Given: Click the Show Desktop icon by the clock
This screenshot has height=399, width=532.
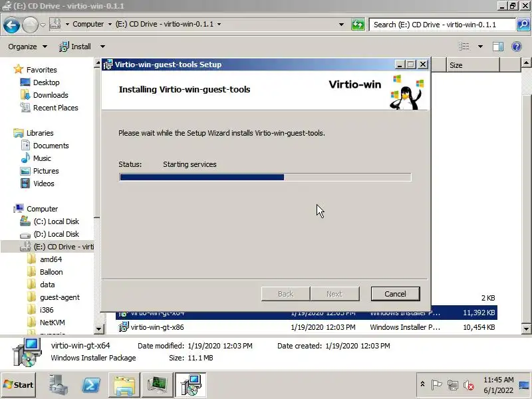Looking at the screenshot, I should coord(524,385).
